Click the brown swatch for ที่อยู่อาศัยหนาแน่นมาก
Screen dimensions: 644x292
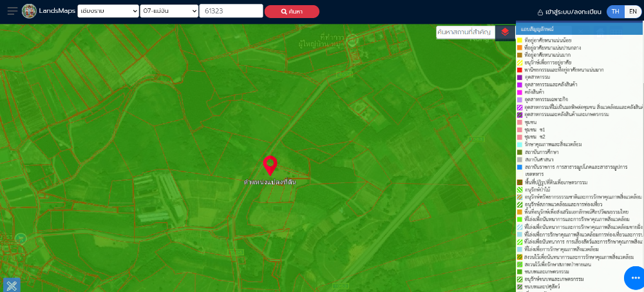point(519,55)
